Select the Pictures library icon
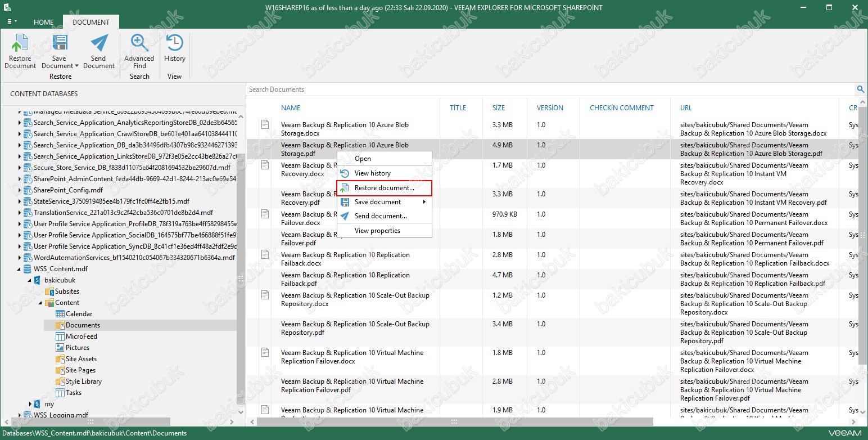The image size is (868, 440). point(60,348)
